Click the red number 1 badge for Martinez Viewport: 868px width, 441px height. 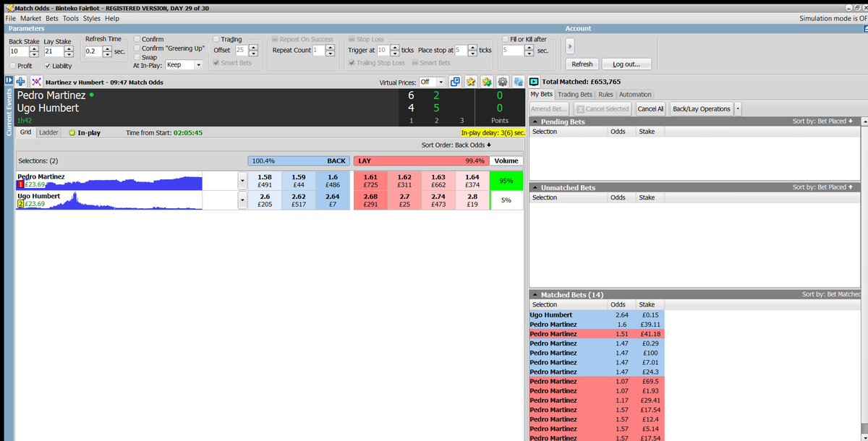tap(20, 185)
